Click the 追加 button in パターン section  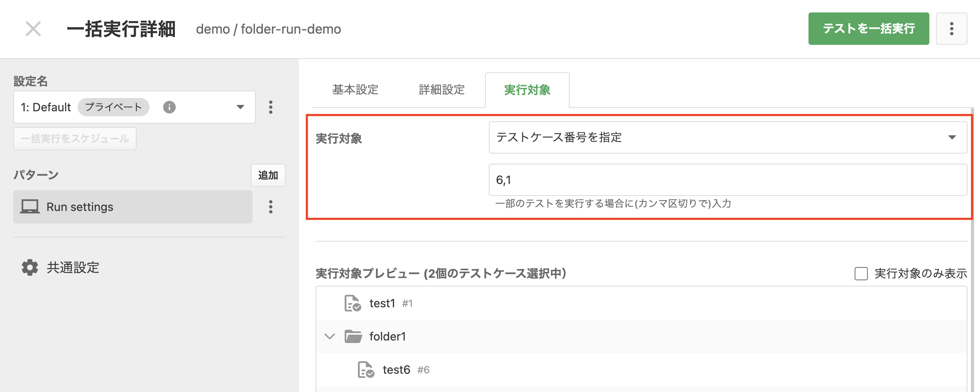[x=268, y=175]
